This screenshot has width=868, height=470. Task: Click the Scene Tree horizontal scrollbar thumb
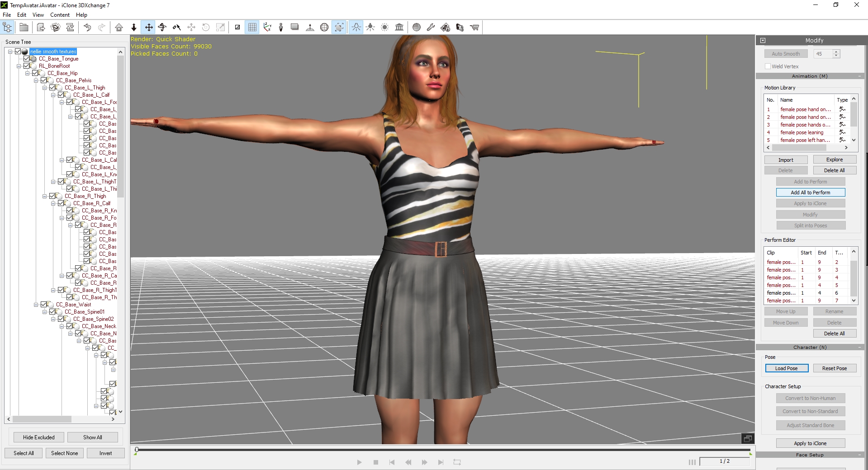click(x=42, y=419)
